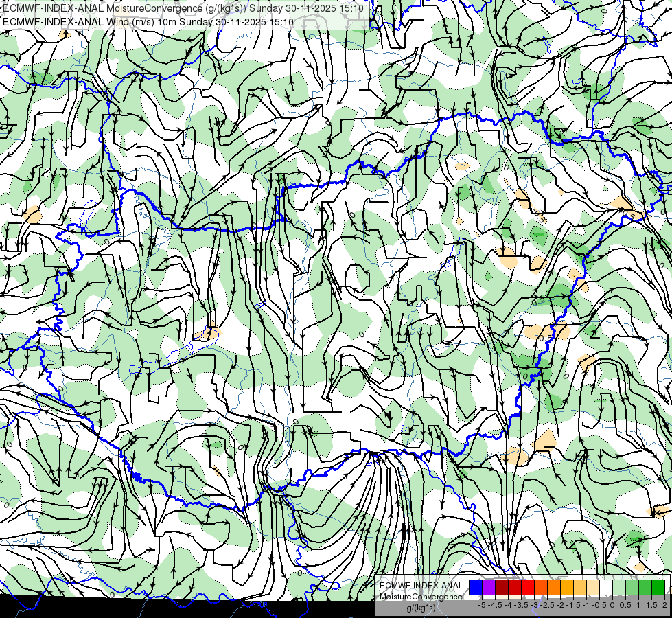
Task: Click the '-3.5' tick label on legend
Action: (x=521, y=605)
